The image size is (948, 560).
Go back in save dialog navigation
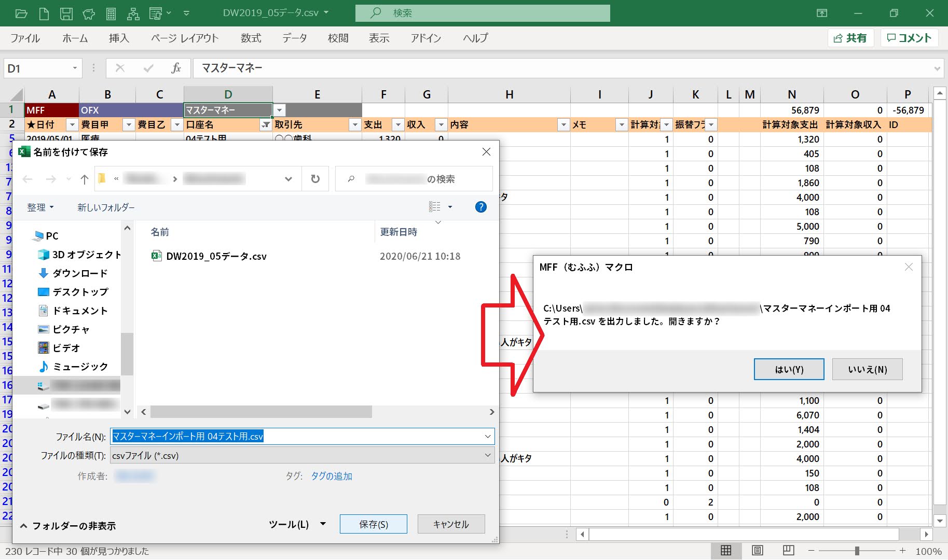point(28,179)
